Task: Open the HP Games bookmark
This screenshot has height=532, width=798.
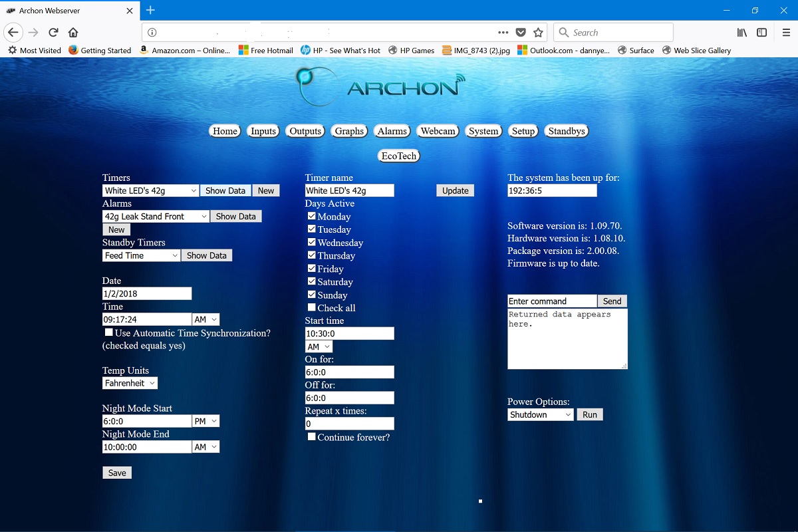Action: 411,51
